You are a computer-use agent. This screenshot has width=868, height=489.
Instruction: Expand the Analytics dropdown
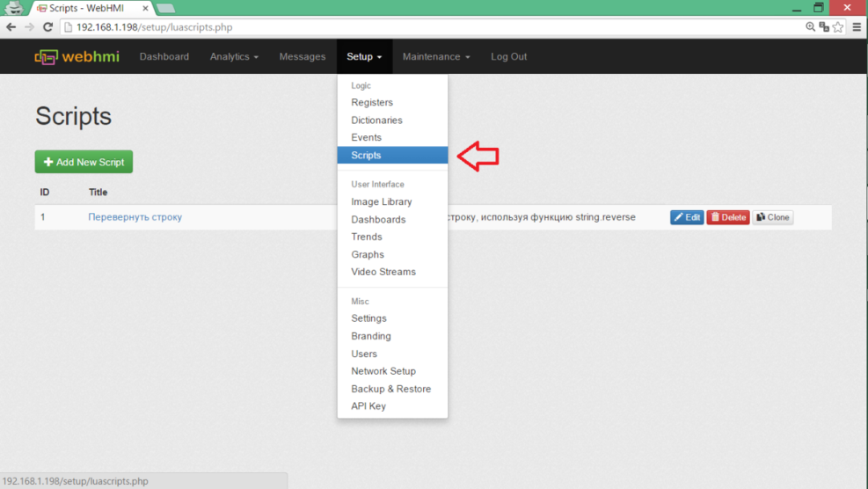coord(234,56)
